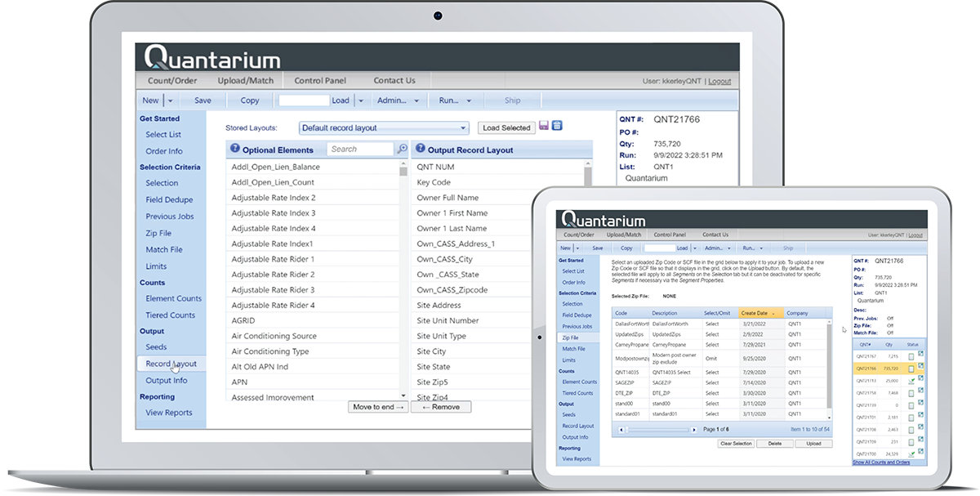Sort by the Create Date column header

click(x=760, y=313)
